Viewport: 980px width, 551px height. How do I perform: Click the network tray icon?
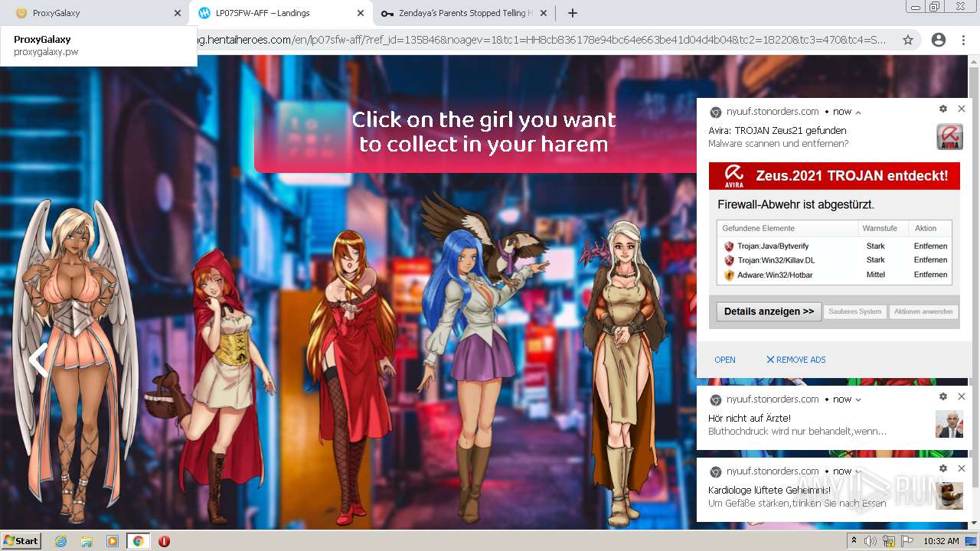pos(888,541)
